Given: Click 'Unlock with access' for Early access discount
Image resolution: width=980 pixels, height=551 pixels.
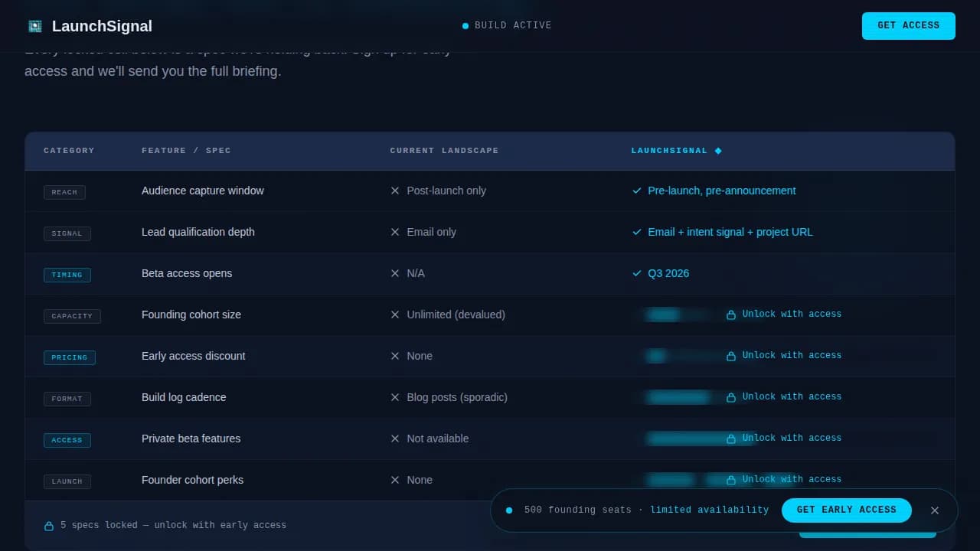Looking at the screenshot, I should [x=792, y=356].
